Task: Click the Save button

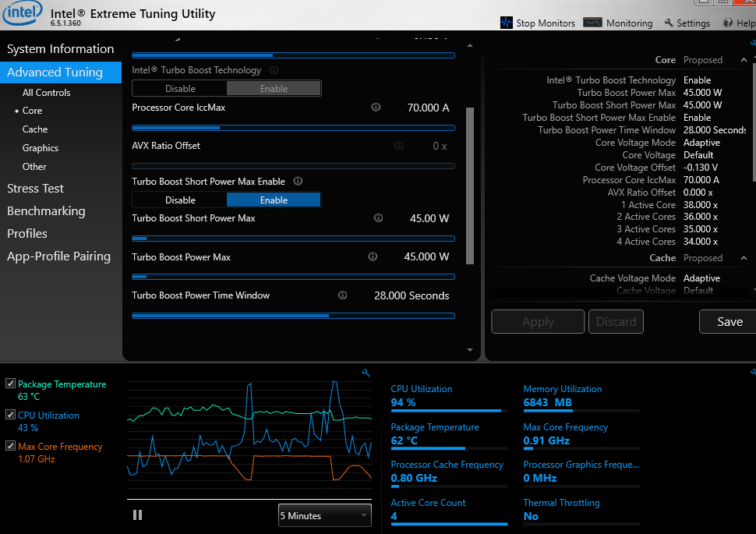Action: point(729,322)
